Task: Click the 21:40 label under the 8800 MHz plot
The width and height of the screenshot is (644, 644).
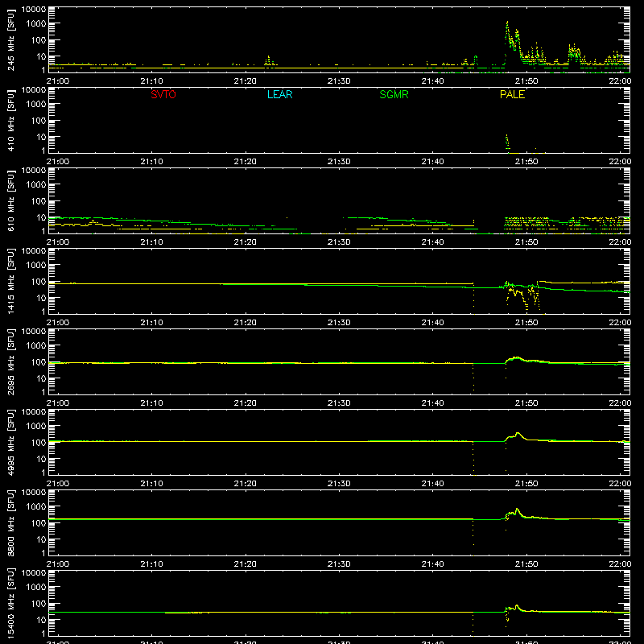Action: pos(432,564)
